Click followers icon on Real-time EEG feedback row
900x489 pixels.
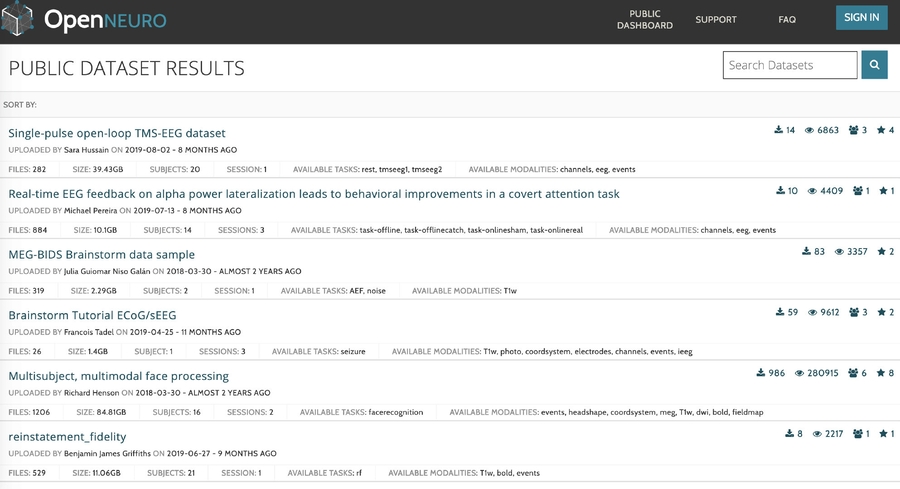click(x=857, y=191)
